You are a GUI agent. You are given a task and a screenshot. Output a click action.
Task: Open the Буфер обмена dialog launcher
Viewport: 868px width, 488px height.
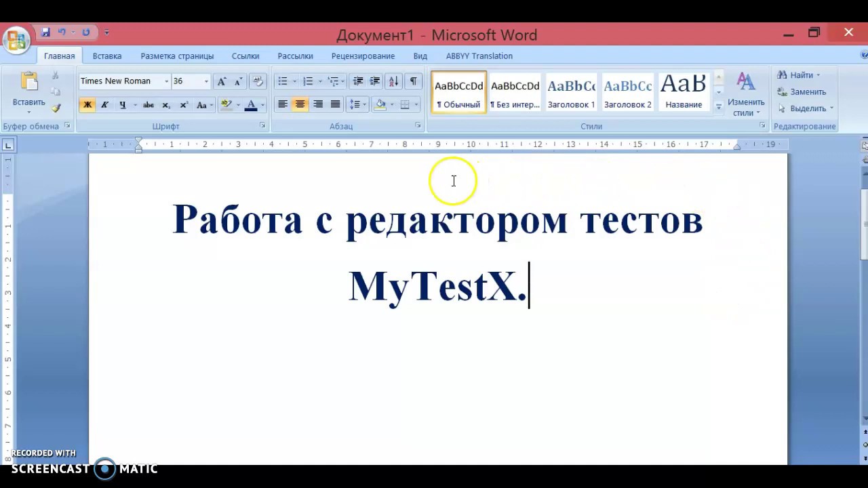click(x=67, y=126)
